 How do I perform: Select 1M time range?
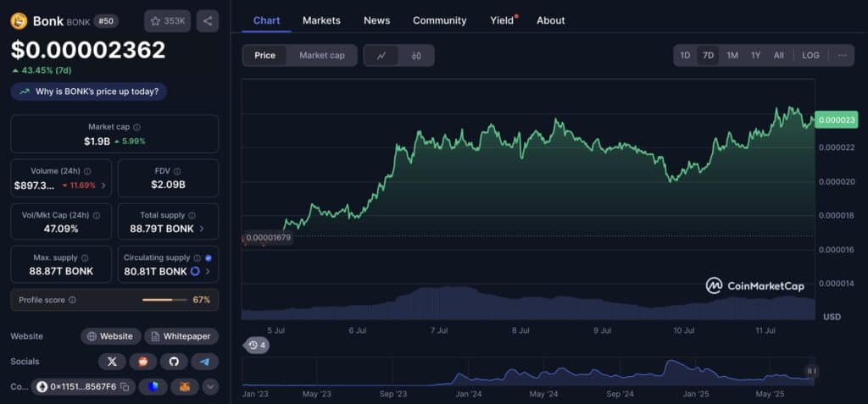[x=732, y=55]
